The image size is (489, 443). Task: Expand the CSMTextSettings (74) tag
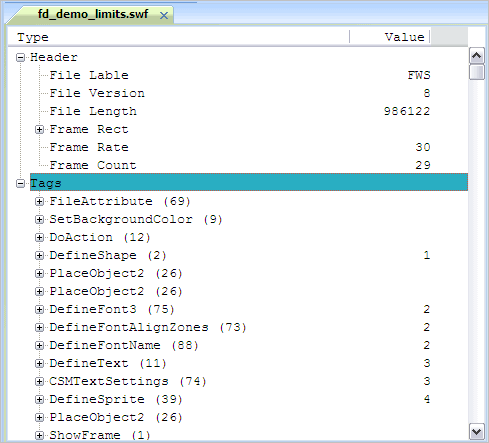tap(39, 382)
